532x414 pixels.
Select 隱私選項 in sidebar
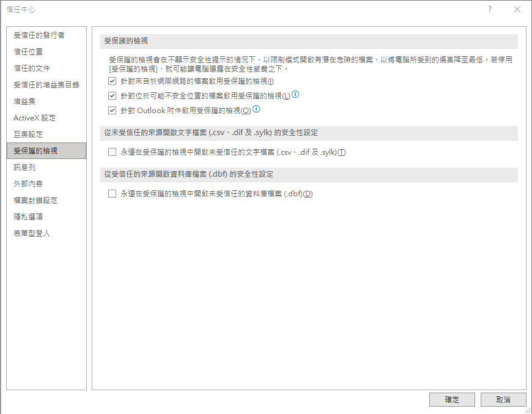(x=46, y=217)
